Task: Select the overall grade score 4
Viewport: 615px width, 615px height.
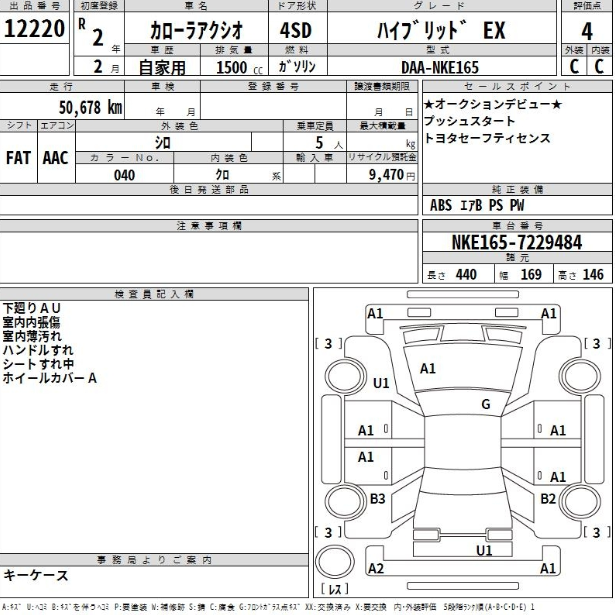Action: [x=586, y=31]
